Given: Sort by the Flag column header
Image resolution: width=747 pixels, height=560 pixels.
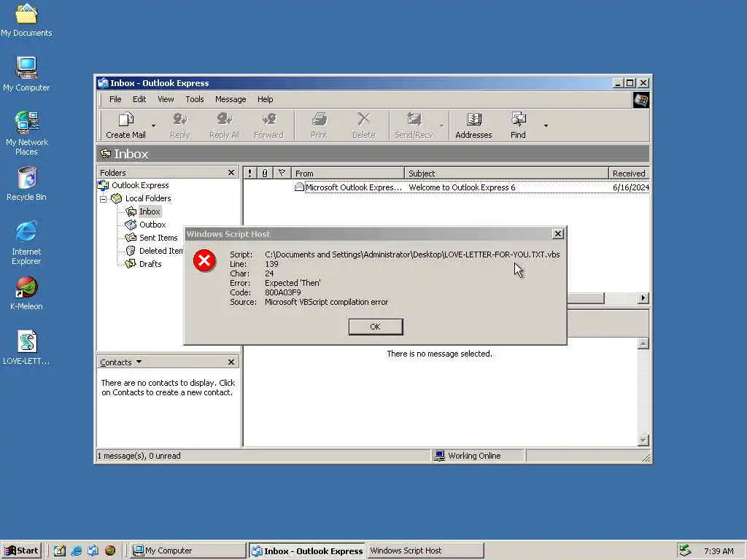Looking at the screenshot, I should (282, 174).
